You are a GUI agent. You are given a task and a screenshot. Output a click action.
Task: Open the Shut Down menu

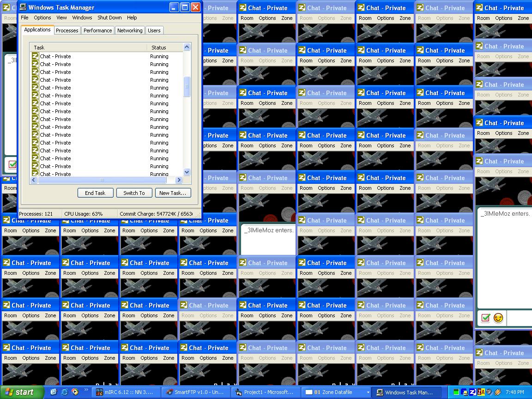click(109, 18)
